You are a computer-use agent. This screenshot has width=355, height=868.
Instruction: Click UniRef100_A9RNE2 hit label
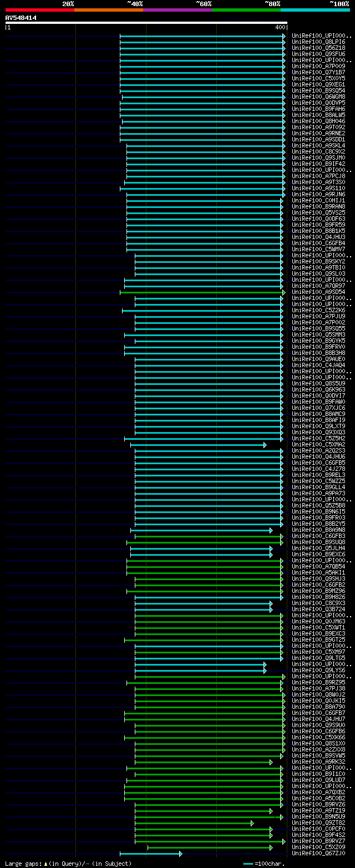pyautogui.click(x=318, y=133)
